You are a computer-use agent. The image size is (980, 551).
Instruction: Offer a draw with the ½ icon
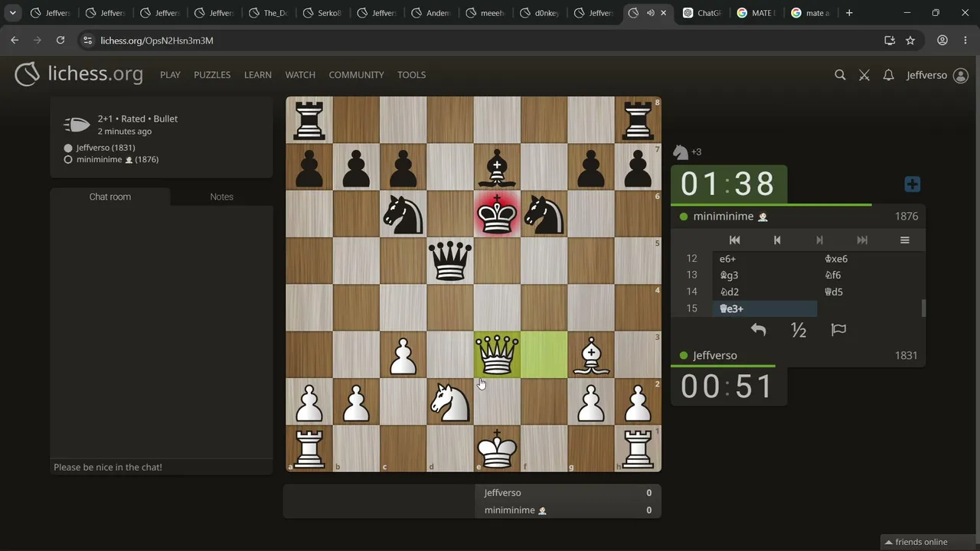click(799, 330)
